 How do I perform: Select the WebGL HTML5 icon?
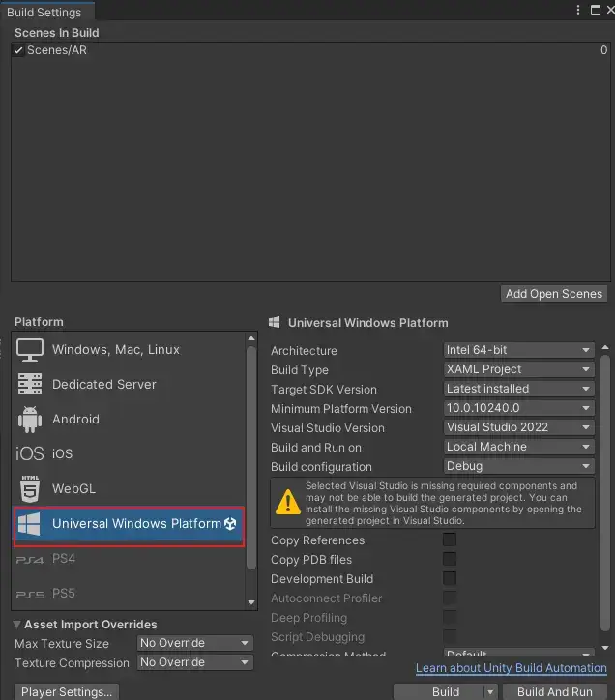click(30, 488)
